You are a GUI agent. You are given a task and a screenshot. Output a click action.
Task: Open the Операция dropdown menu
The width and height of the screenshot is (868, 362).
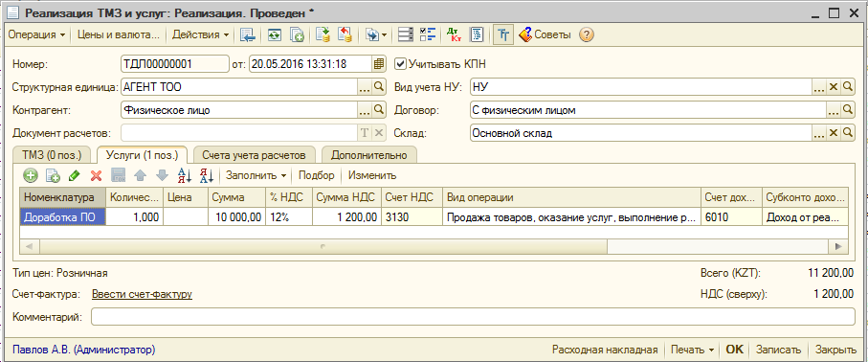(36, 34)
